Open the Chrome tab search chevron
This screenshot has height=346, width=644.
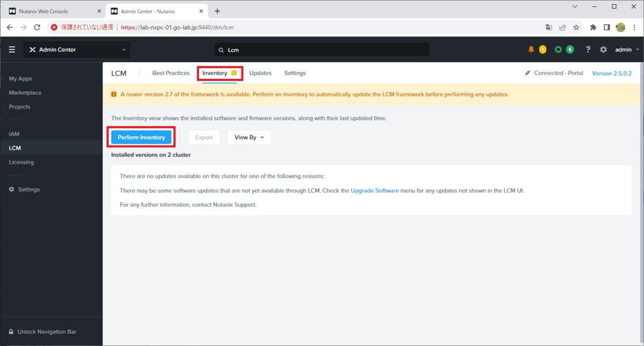pyautogui.click(x=575, y=6)
